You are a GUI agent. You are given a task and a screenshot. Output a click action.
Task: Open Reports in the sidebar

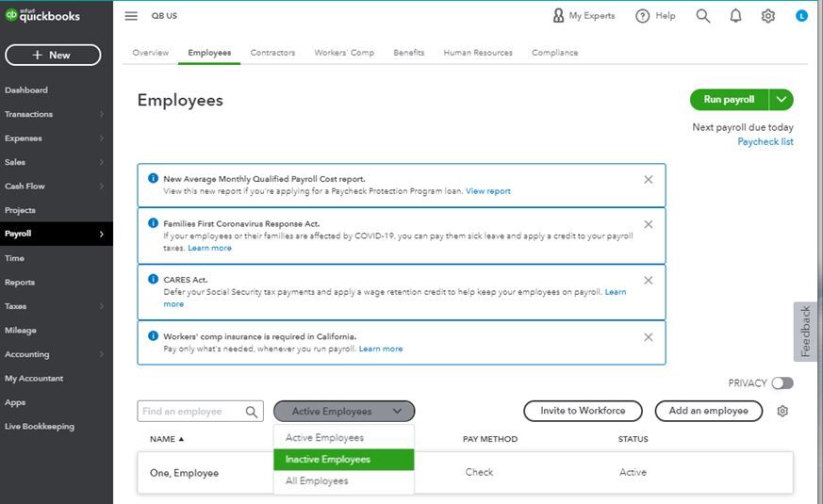point(20,283)
